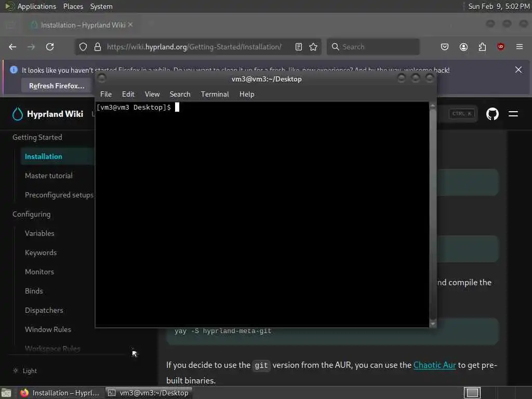Screen dimensions: 532x399
Task: Switch to Firefox via the bottom panel Installation – Hyprl... button
Action: (60, 393)
